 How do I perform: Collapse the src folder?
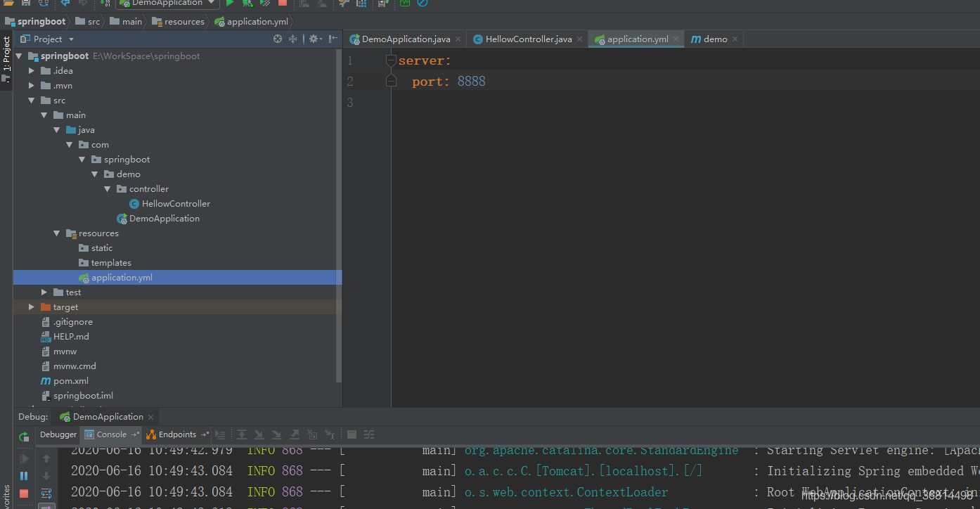click(31, 101)
